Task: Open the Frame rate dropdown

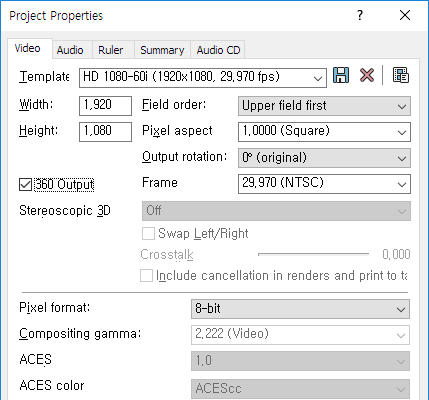Action: click(324, 184)
